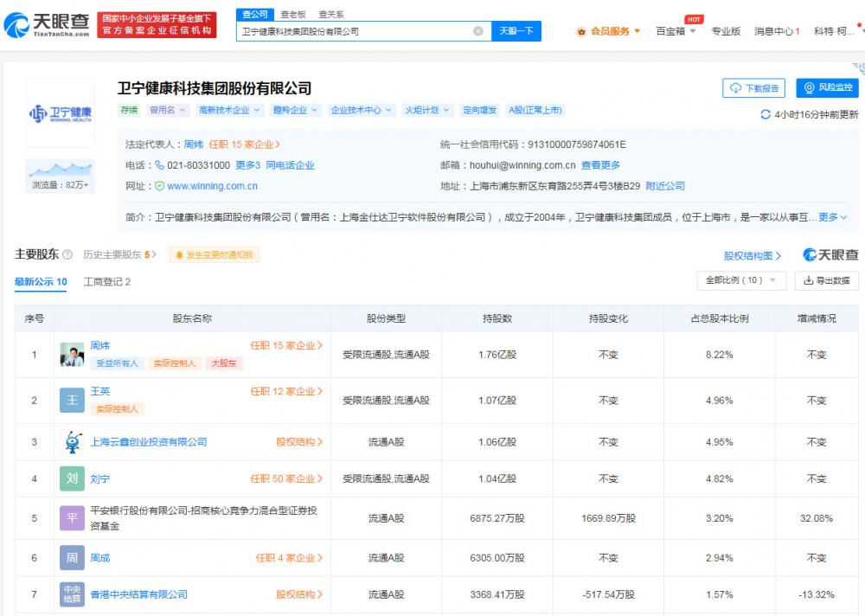Click the verified shield icon beside the website
This screenshot has width=865, height=616.
pyautogui.click(x=159, y=186)
